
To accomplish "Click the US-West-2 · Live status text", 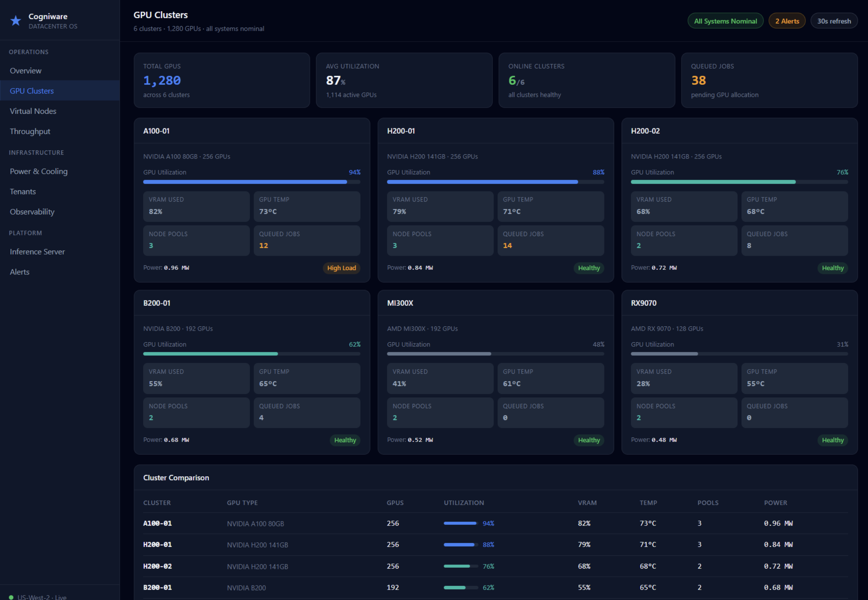I will 42,597.
